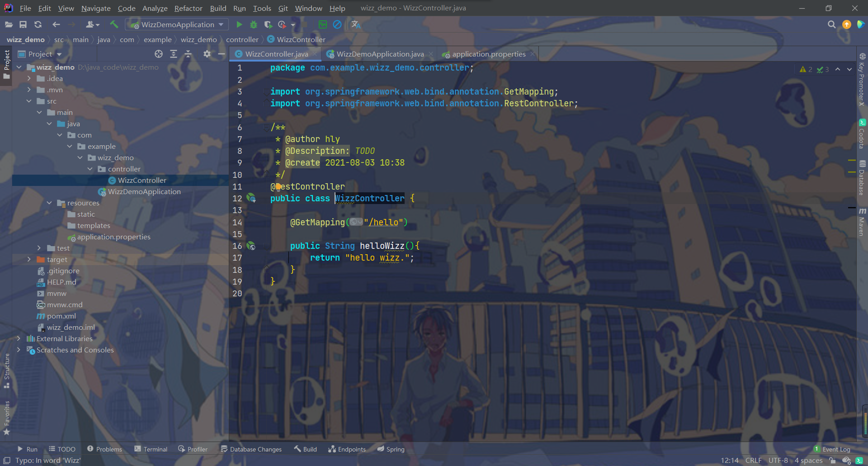The height and width of the screenshot is (466, 868).
Task: Run WizzDemoApplication with the green play icon
Action: pos(239,24)
